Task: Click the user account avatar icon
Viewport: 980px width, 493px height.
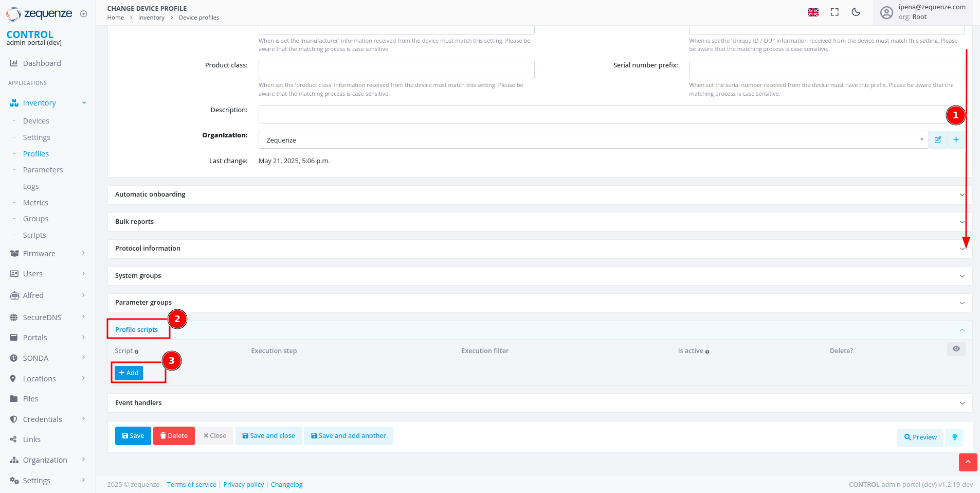Action: point(886,12)
